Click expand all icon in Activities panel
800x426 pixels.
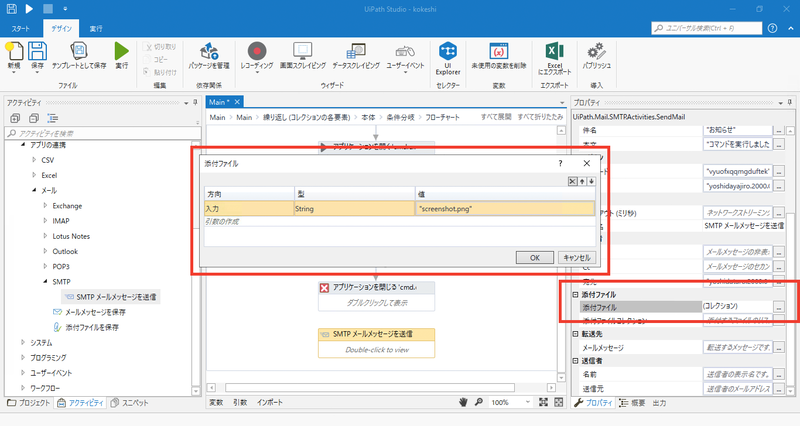tap(15, 118)
